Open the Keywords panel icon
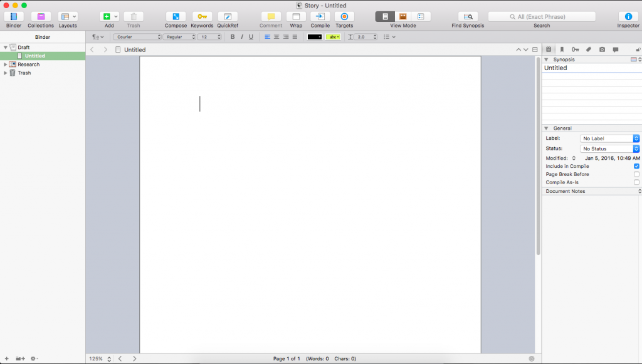Screen dimensions: 642x364 (202, 17)
